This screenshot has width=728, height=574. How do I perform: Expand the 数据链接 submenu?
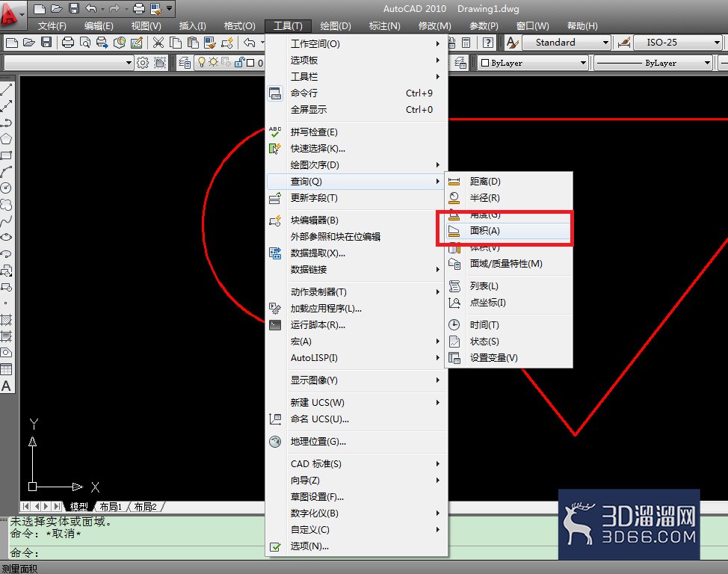click(357, 269)
